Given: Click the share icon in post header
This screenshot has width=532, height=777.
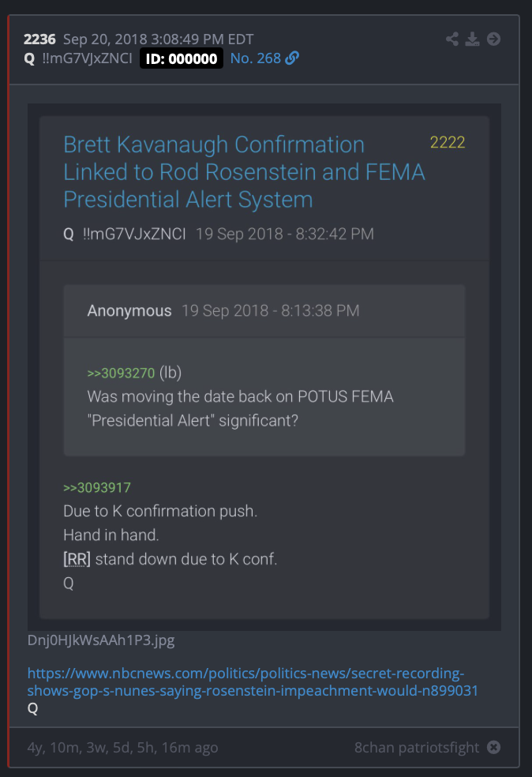Looking at the screenshot, I should coord(451,39).
